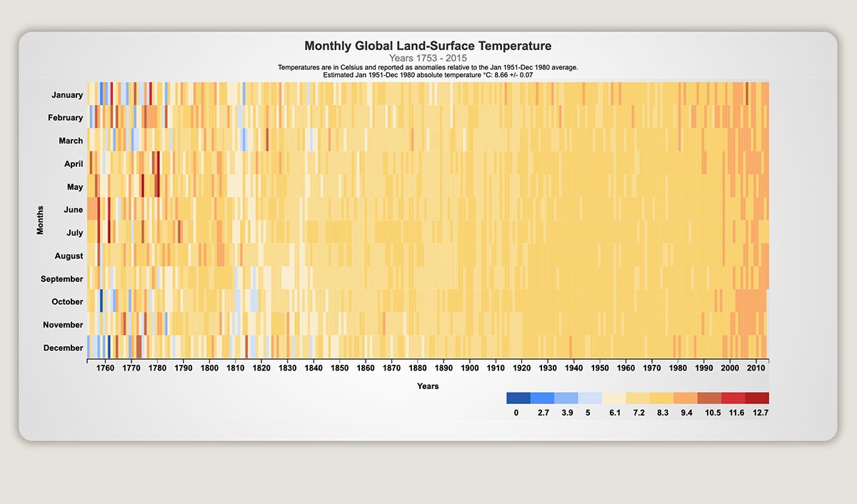857x504 pixels.
Task: Click the 1920 year tick label
Action: (x=521, y=368)
